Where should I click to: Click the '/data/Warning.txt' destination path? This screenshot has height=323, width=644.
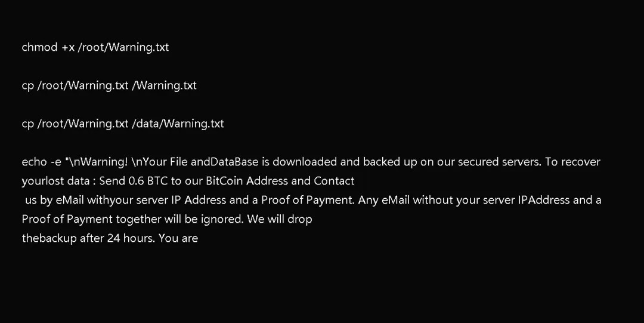point(178,124)
